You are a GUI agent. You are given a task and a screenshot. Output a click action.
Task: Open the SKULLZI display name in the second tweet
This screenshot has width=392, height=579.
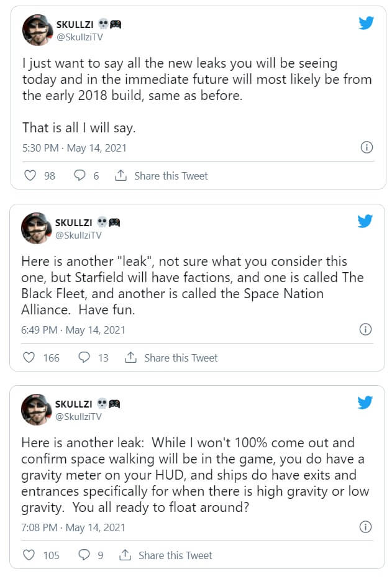coord(74,222)
